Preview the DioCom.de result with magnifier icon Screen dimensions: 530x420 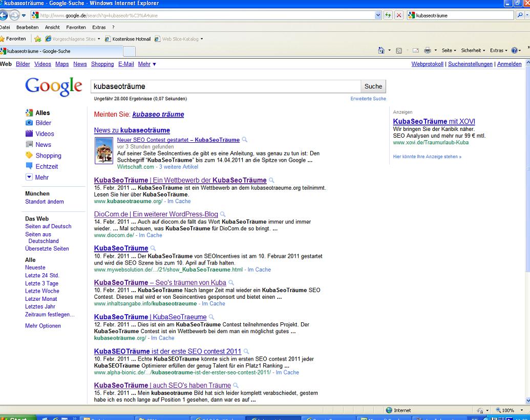223,214
